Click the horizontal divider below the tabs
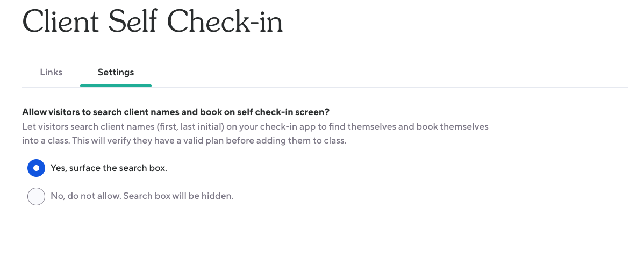 (376, 87)
